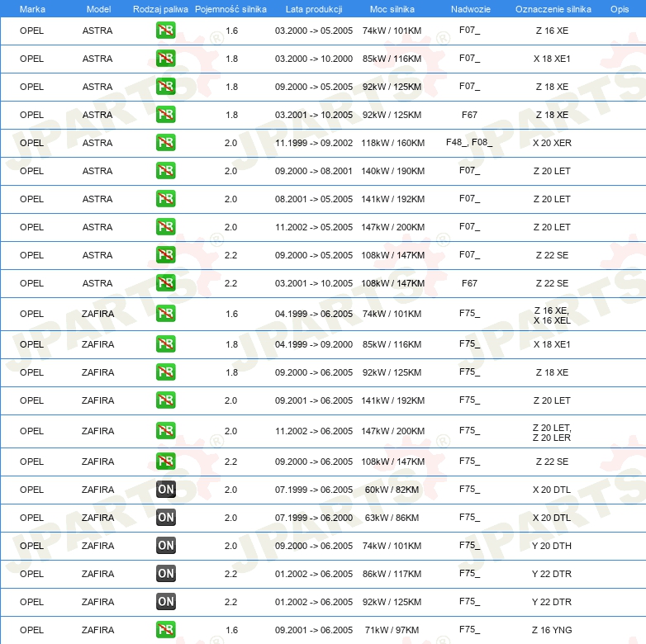Select the power value 71kW / 97KM
Screen dimensions: 646x644
(392, 630)
